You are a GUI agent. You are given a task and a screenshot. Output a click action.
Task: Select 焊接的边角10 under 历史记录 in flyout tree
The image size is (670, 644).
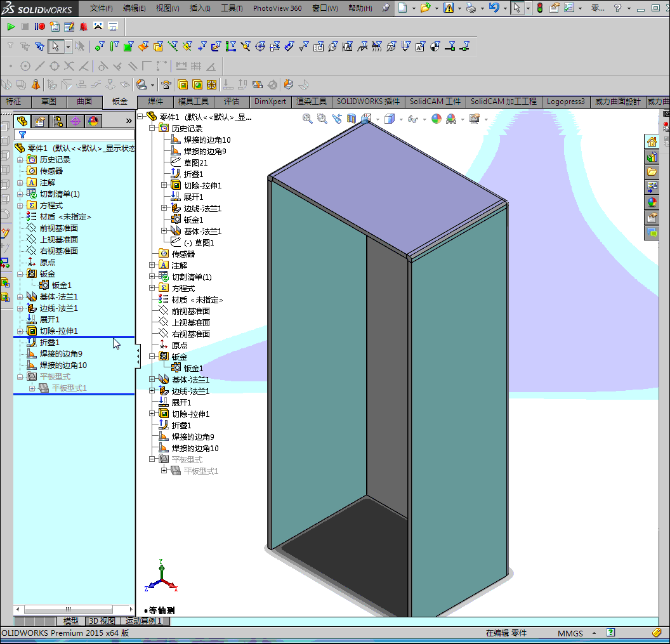click(x=207, y=140)
